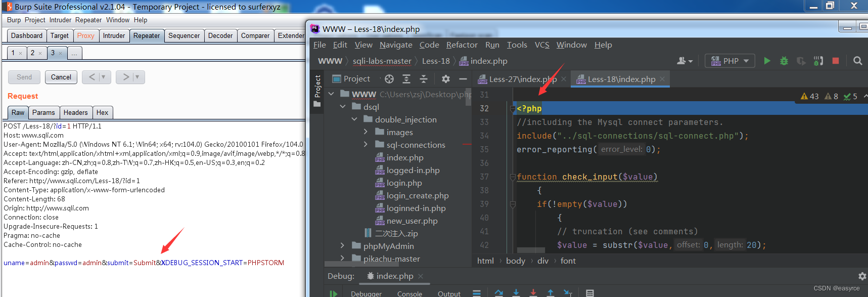Click font in the editor breadcrumb

coord(568,261)
